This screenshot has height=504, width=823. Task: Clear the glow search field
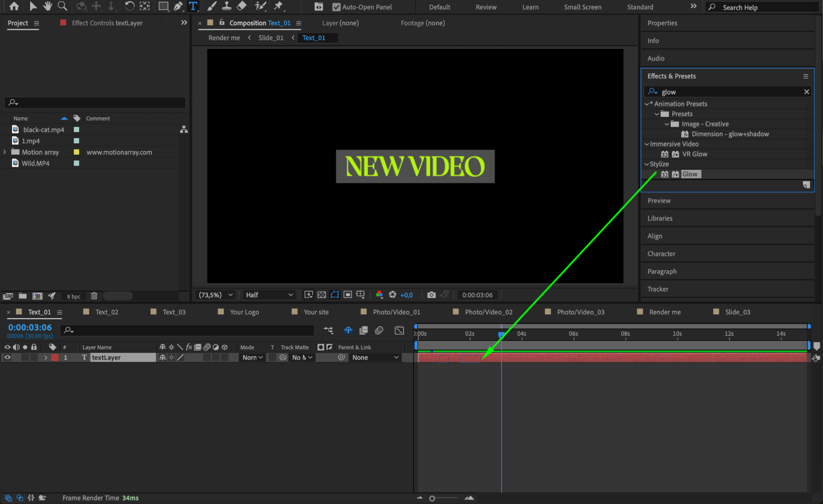[x=806, y=92]
